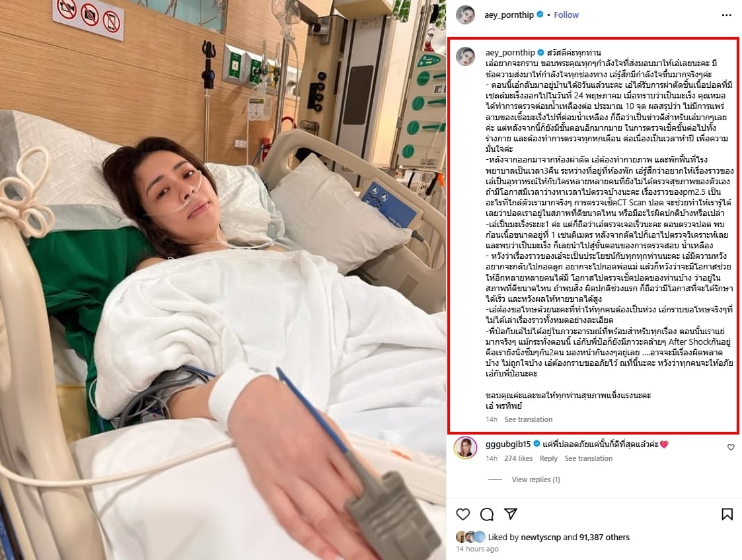742x560 pixels.
Task: Share post with paper plane icon
Action: [510, 514]
